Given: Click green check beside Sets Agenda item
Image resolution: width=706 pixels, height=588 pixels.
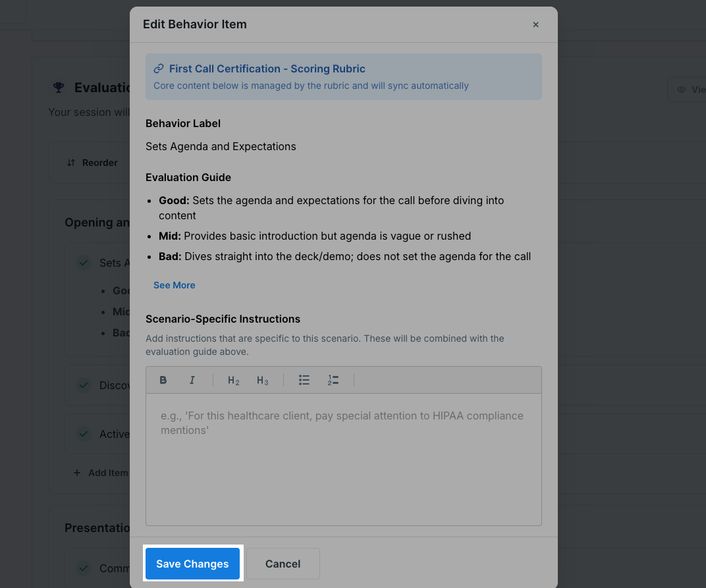Looking at the screenshot, I should (x=83, y=263).
